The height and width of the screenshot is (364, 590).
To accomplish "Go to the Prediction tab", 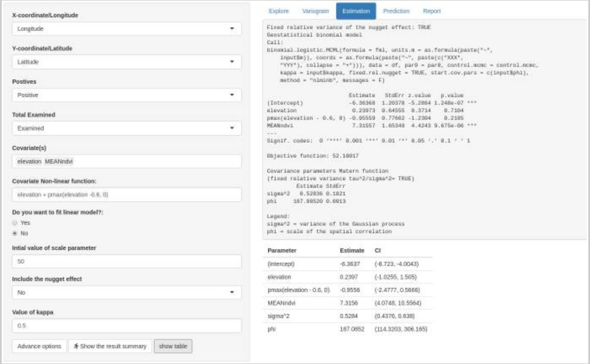I will 396,11.
